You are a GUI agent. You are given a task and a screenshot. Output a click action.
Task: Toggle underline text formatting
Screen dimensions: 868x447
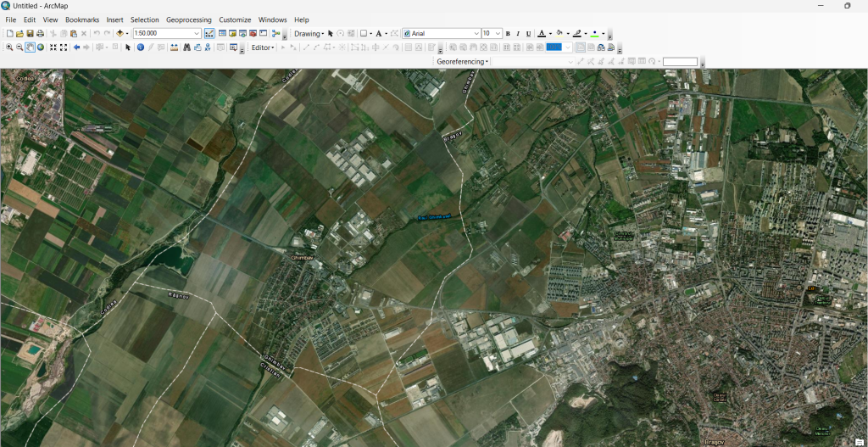pos(528,33)
